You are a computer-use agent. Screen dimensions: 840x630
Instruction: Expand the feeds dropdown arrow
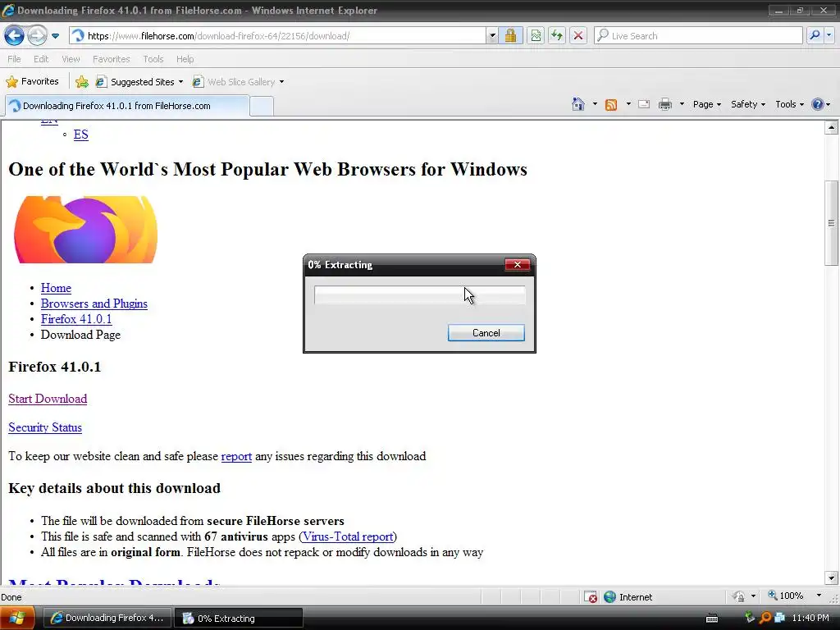pos(628,104)
